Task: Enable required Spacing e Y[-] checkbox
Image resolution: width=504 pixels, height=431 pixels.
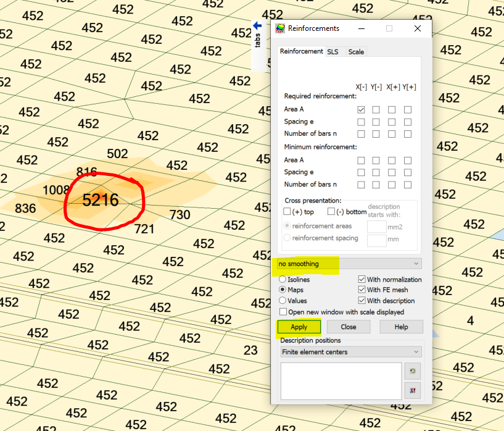Action: click(376, 122)
